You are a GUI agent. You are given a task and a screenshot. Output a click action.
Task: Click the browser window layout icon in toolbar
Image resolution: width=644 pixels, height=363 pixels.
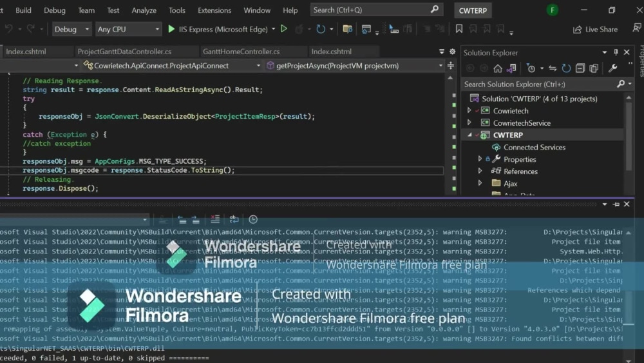pos(366,29)
